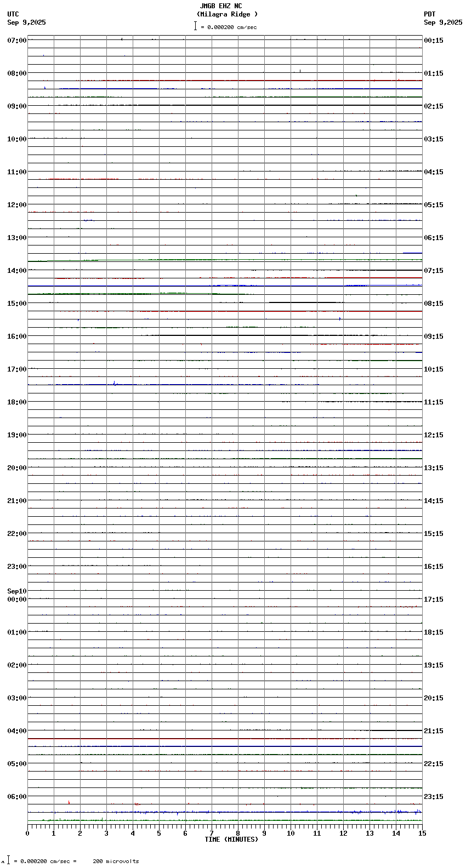Click the '00:15' PDT time label
466x868 pixels.
point(434,41)
